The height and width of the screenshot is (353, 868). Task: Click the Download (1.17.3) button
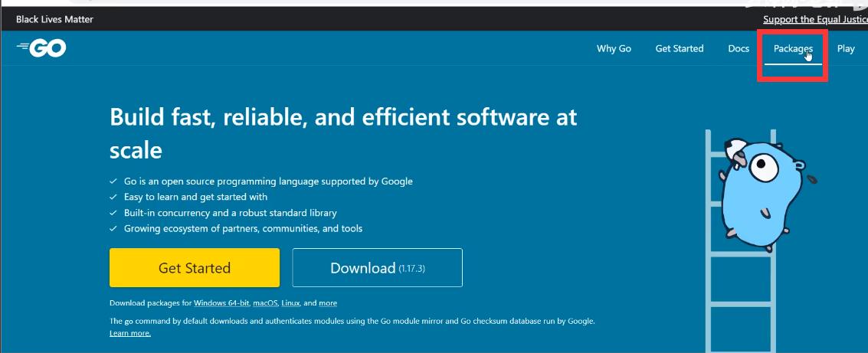377,268
